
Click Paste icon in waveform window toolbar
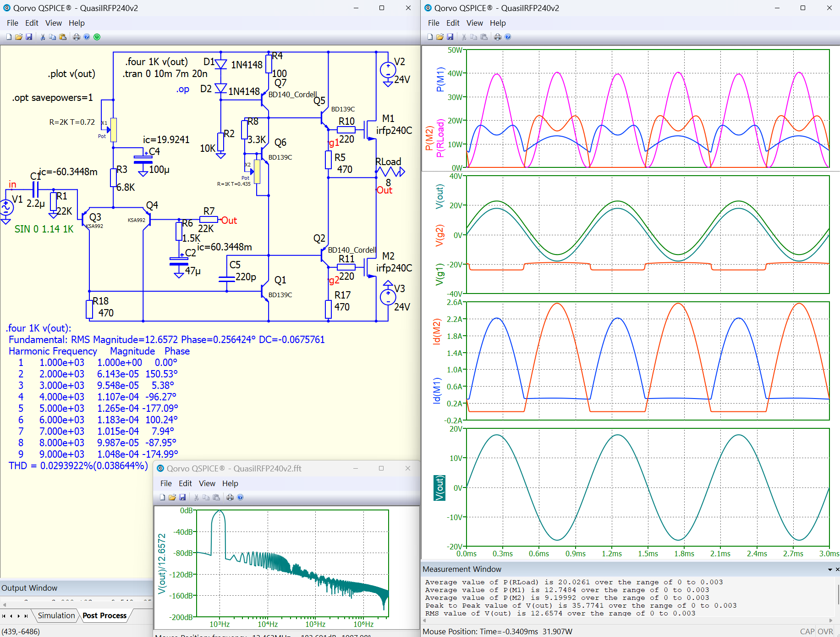coord(484,37)
